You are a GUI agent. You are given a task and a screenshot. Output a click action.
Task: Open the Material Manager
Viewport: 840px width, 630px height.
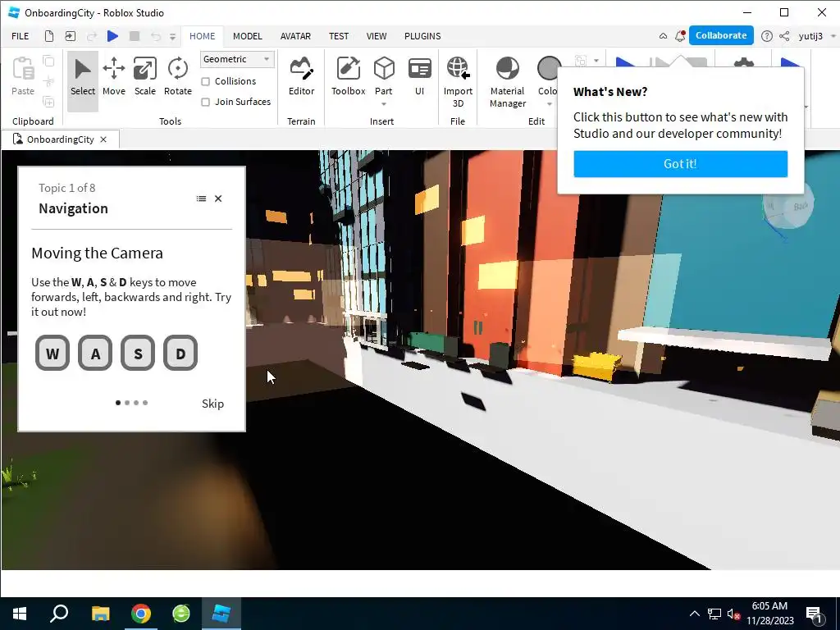(507, 81)
